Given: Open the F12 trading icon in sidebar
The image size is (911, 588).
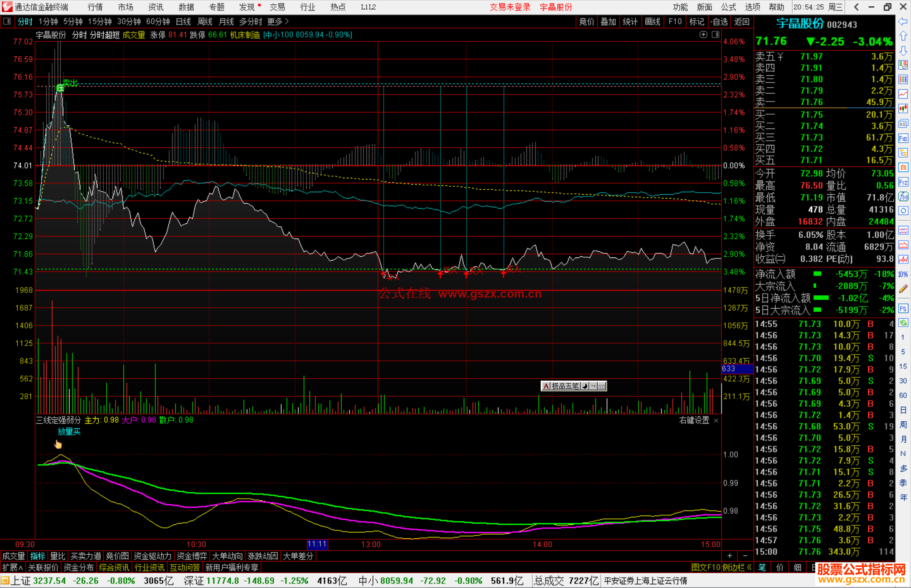Looking at the screenshot, I should (x=903, y=182).
